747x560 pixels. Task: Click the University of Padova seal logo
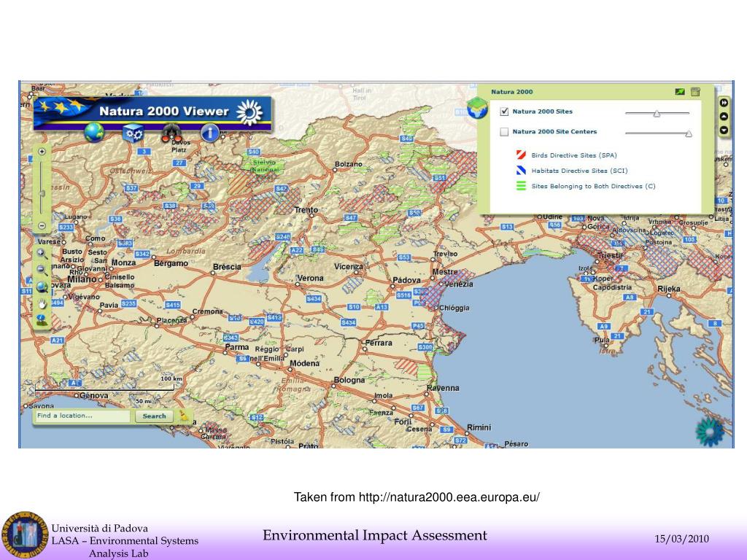click(x=25, y=534)
